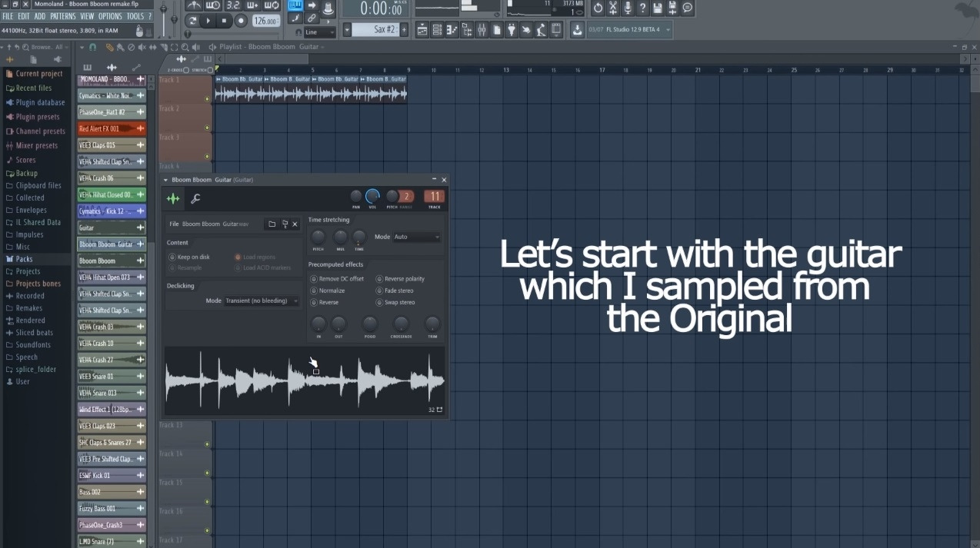Select the Mute tool in the Playlist toolbar

point(142,47)
